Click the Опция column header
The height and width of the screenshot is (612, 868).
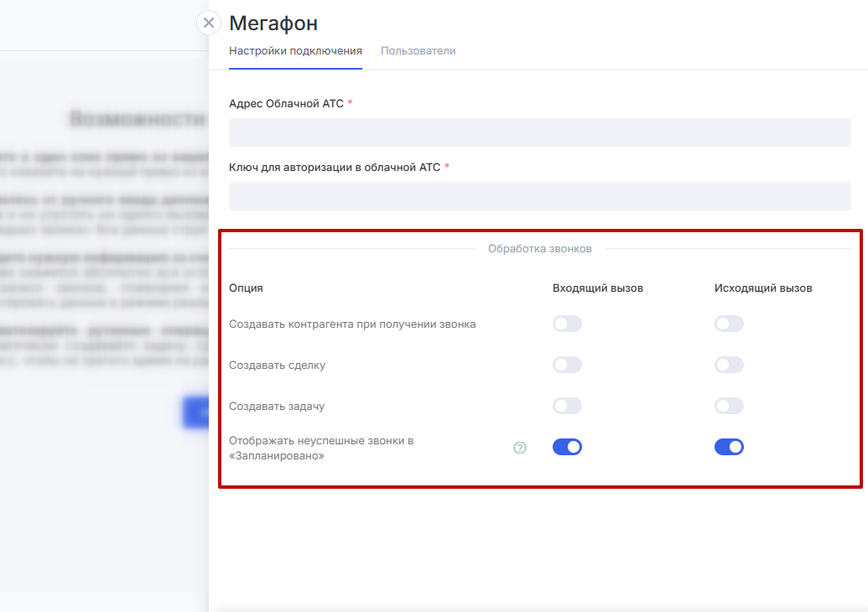(x=246, y=288)
